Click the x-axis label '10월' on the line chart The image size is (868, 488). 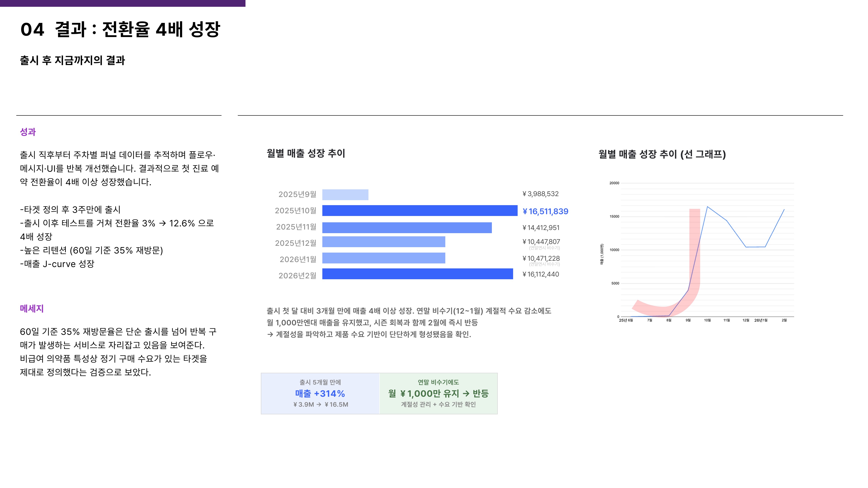(x=707, y=320)
